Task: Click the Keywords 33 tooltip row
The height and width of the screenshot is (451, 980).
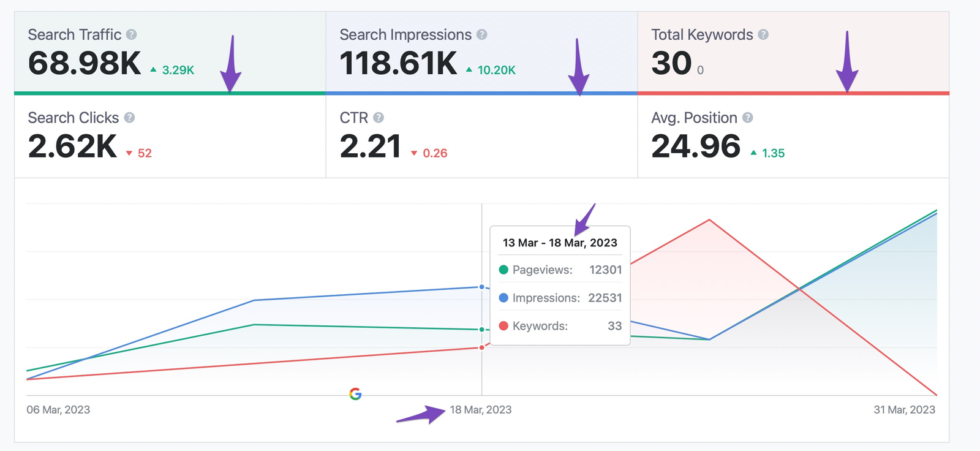Action: coord(560,326)
